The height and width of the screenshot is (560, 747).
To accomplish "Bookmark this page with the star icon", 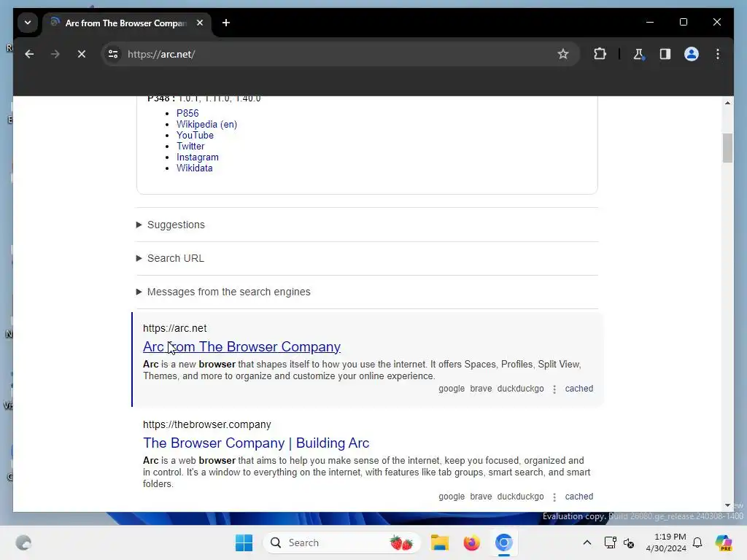I will point(563,54).
